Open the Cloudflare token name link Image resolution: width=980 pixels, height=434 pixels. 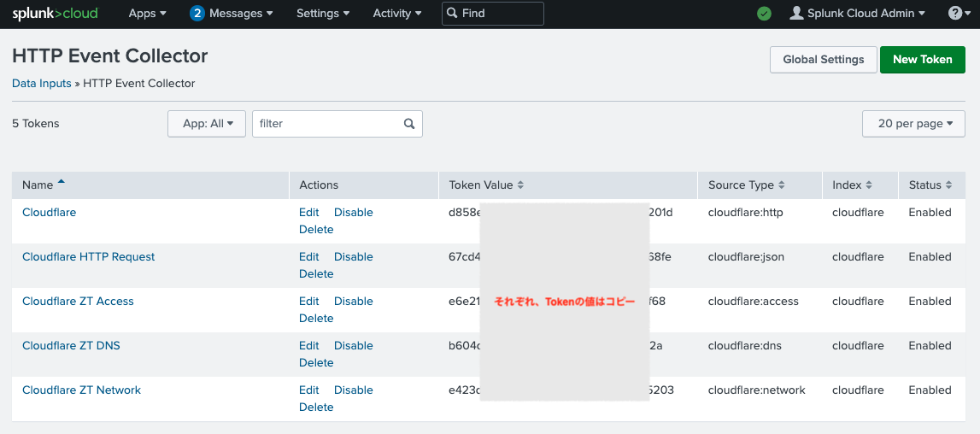pyautogui.click(x=50, y=213)
